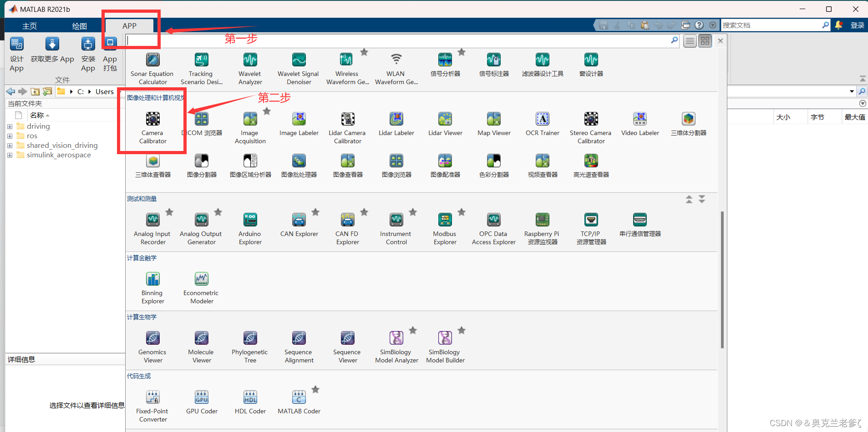Open the quick access toolbar options dropdown
The height and width of the screenshot is (432, 868).
click(x=713, y=25)
